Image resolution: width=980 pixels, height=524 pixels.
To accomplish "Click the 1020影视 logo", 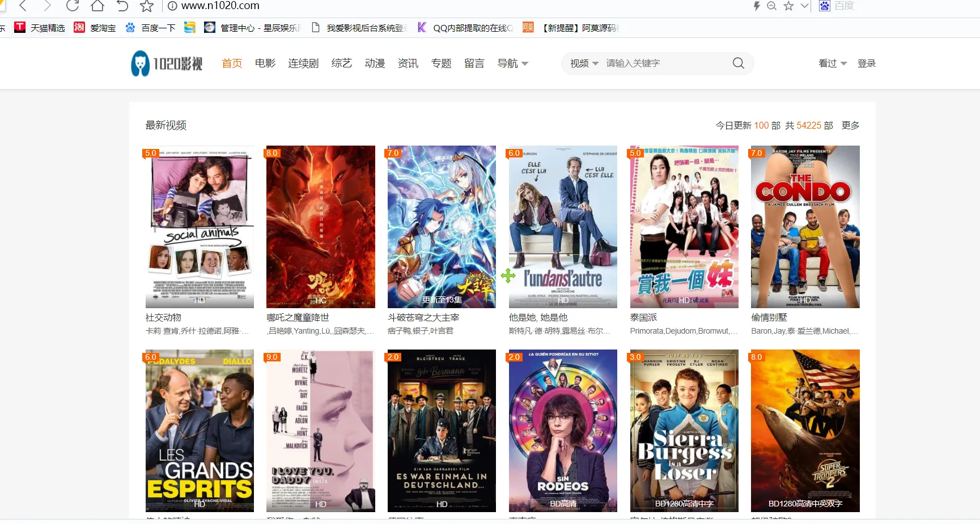I will (x=166, y=63).
